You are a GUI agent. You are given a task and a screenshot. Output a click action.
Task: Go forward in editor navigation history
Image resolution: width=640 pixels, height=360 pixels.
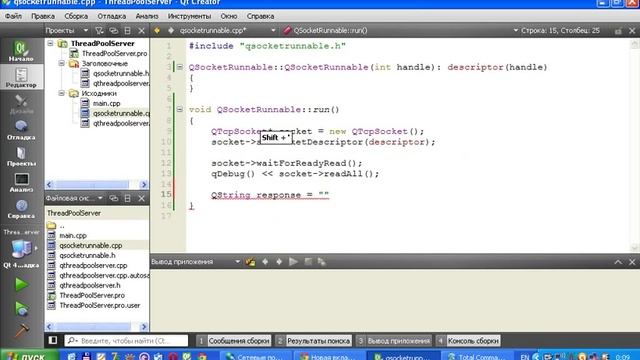[171, 31]
